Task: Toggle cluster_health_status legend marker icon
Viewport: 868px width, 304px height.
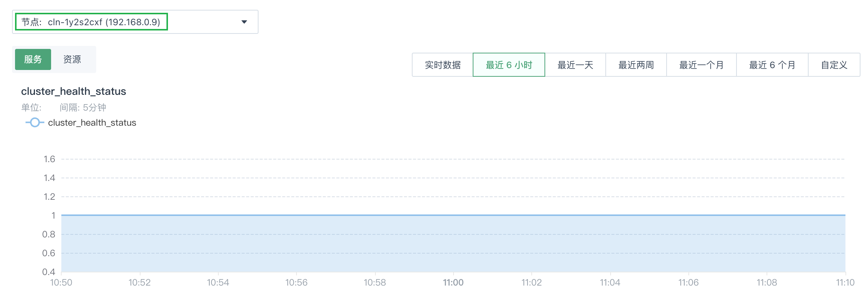Action: (x=35, y=123)
